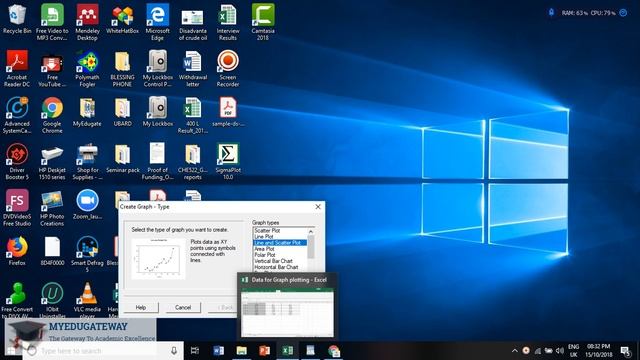Open the Screen Recorder shortcut
The height and width of the screenshot is (360, 640).
[228, 69]
